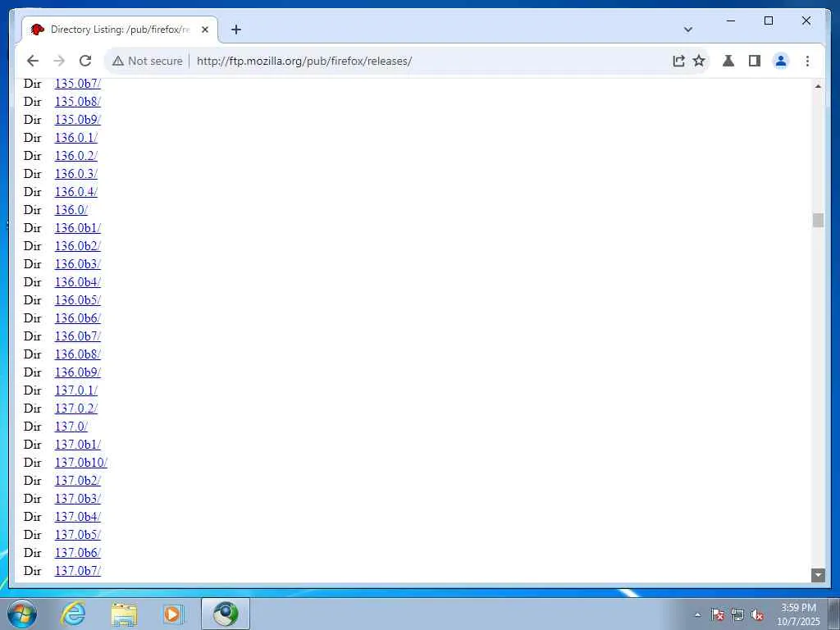The height and width of the screenshot is (630, 840).
Task: Open the 136.0b2/ directory
Action: [x=78, y=246]
